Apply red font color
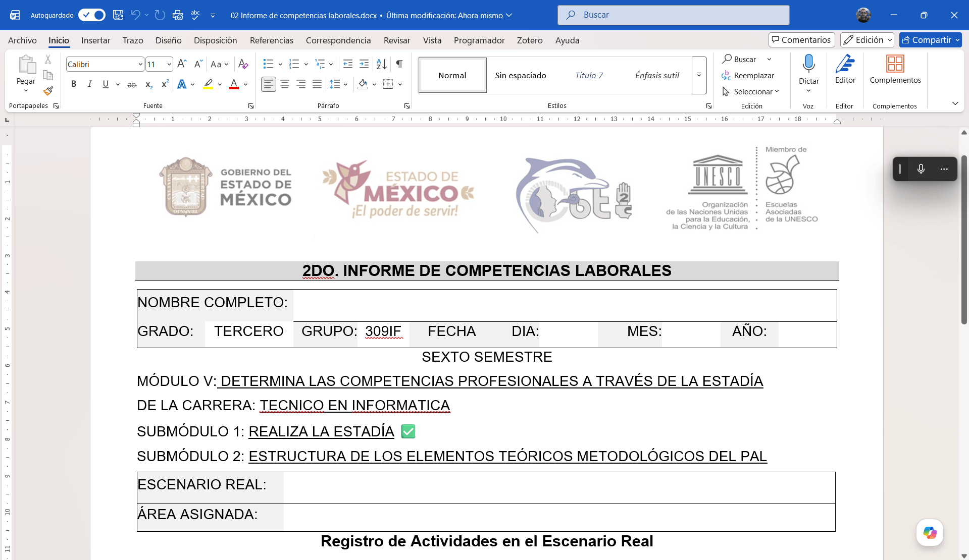The width and height of the screenshot is (969, 560). 233,84
